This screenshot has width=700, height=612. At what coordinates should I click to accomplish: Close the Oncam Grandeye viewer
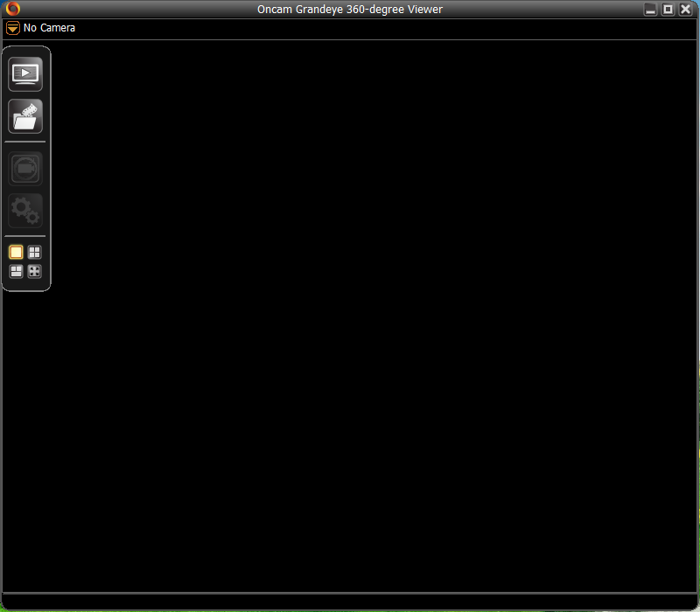(685, 9)
